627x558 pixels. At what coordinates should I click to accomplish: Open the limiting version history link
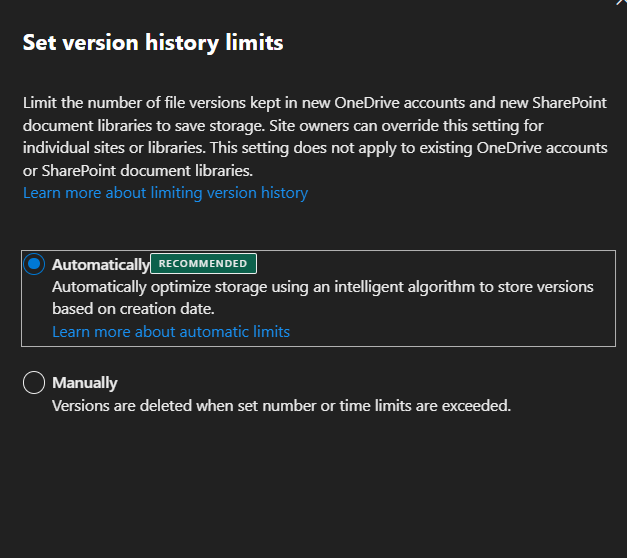click(165, 192)
